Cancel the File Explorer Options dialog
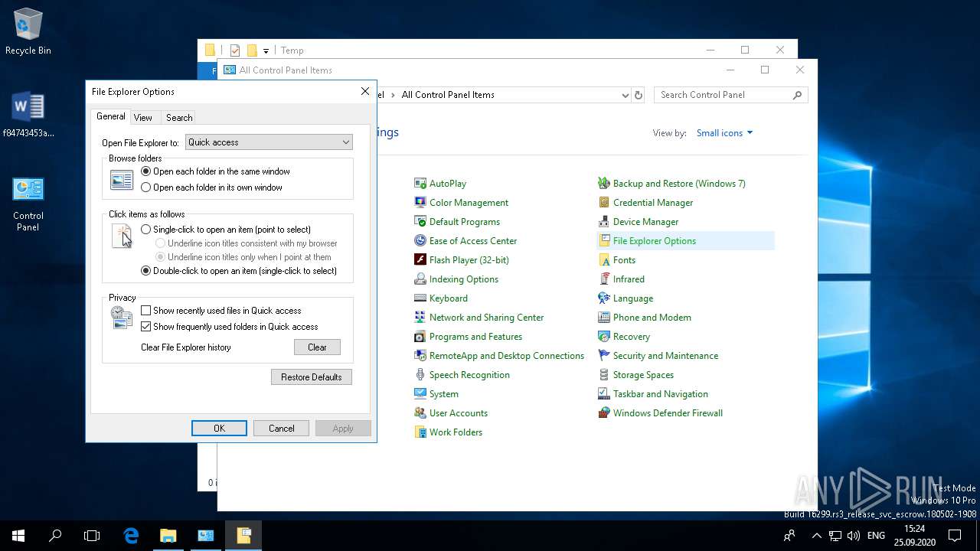The image size is (980, 551). point(281,429)
